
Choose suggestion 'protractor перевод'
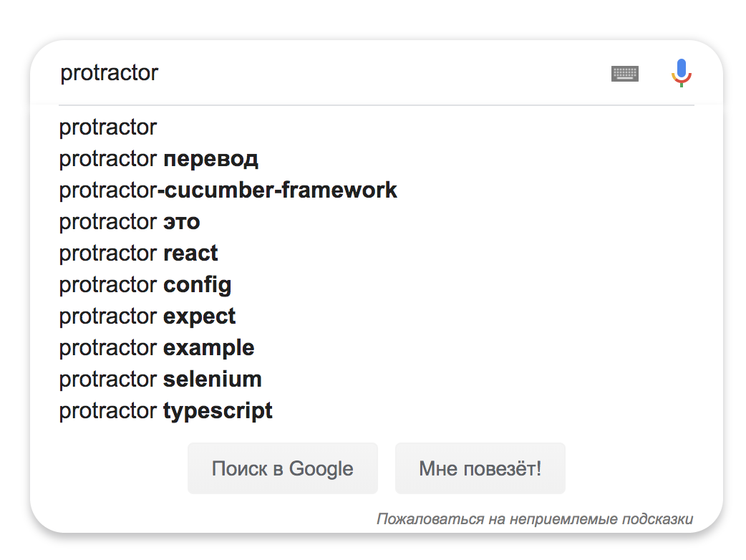pyautogui.click(x=377, y=158)
